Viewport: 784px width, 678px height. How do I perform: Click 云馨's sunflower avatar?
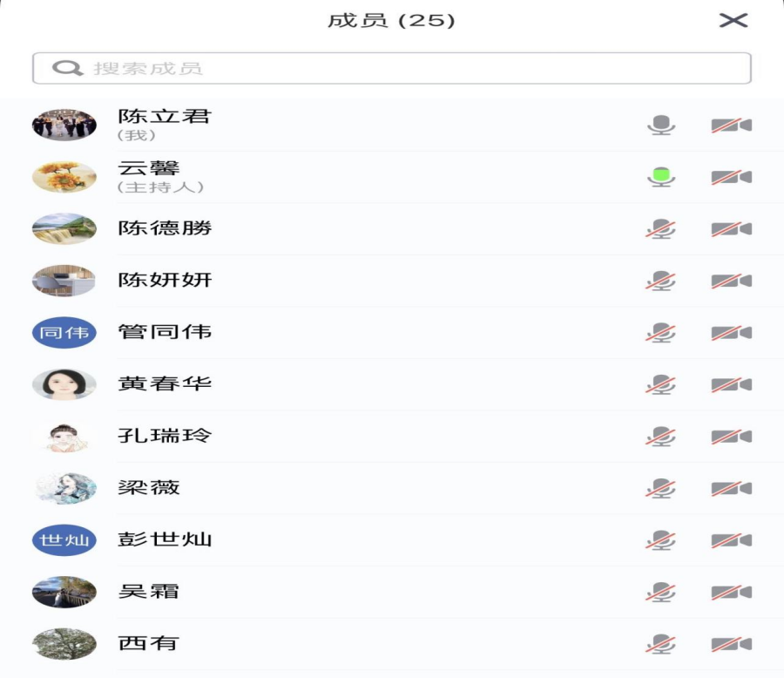pos(64,177)
